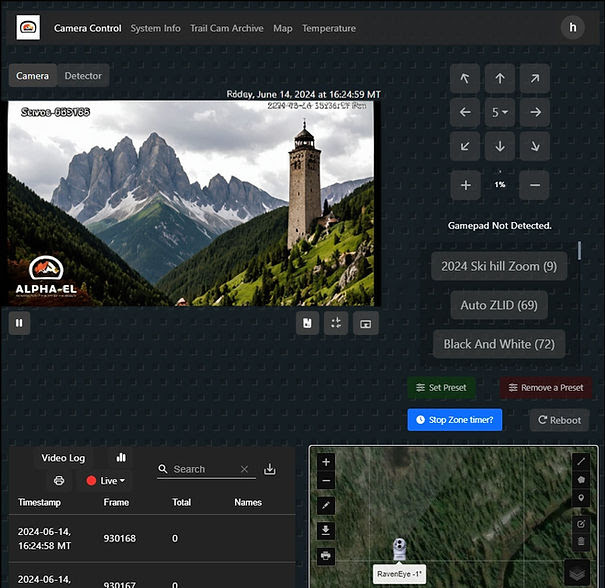
Task: Switch to the Detector tab
Action: (x=83, y=76)
